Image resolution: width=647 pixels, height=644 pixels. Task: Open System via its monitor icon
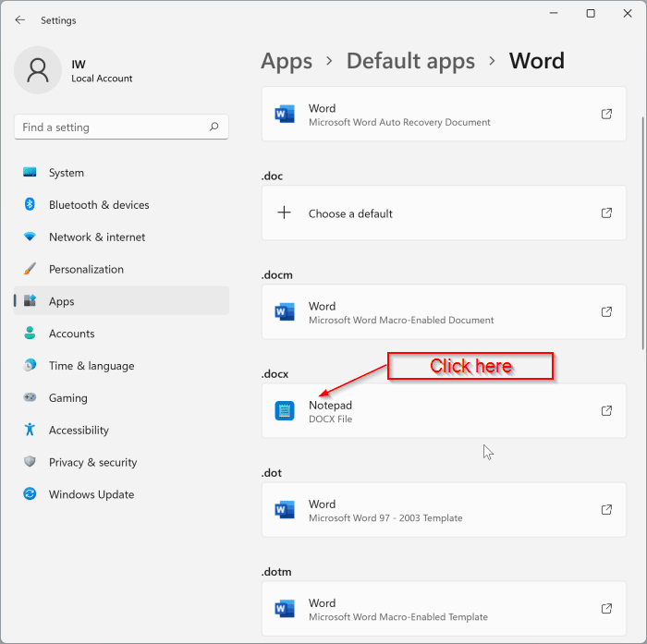point(30,172)
